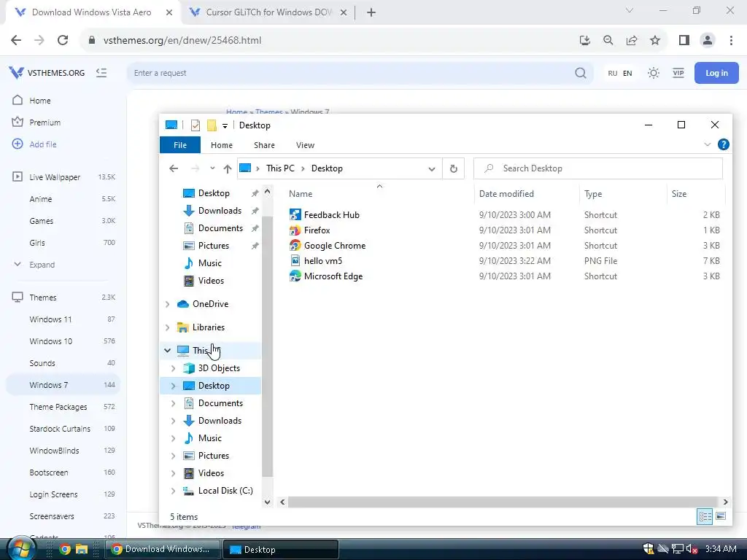Switch to details view layout button

[x=705, y=517]
